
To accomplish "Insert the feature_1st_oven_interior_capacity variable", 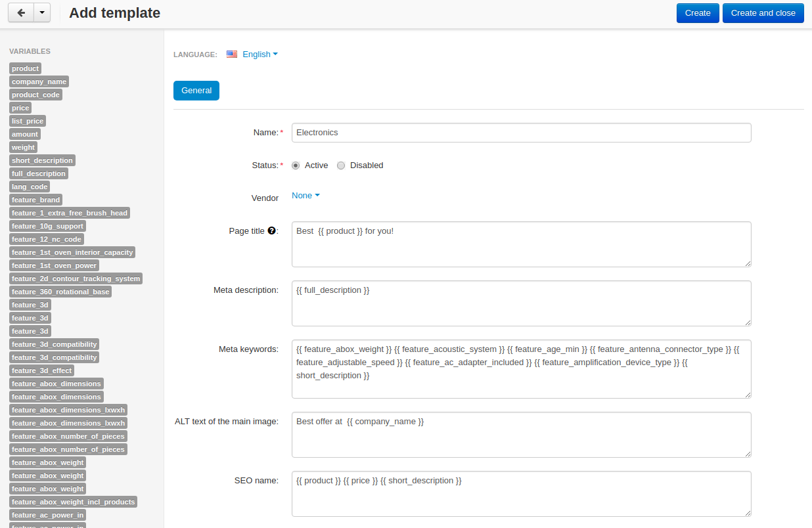I will click(72, 252).
